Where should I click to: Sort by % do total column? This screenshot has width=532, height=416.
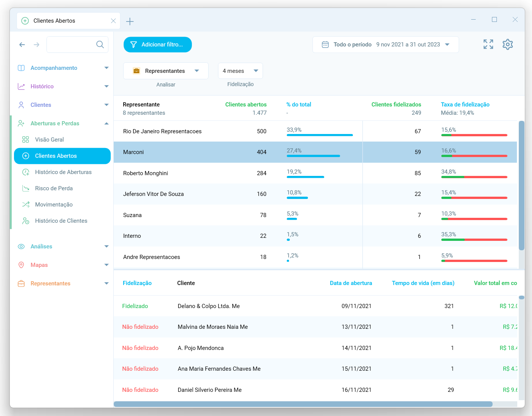point(299,105)
